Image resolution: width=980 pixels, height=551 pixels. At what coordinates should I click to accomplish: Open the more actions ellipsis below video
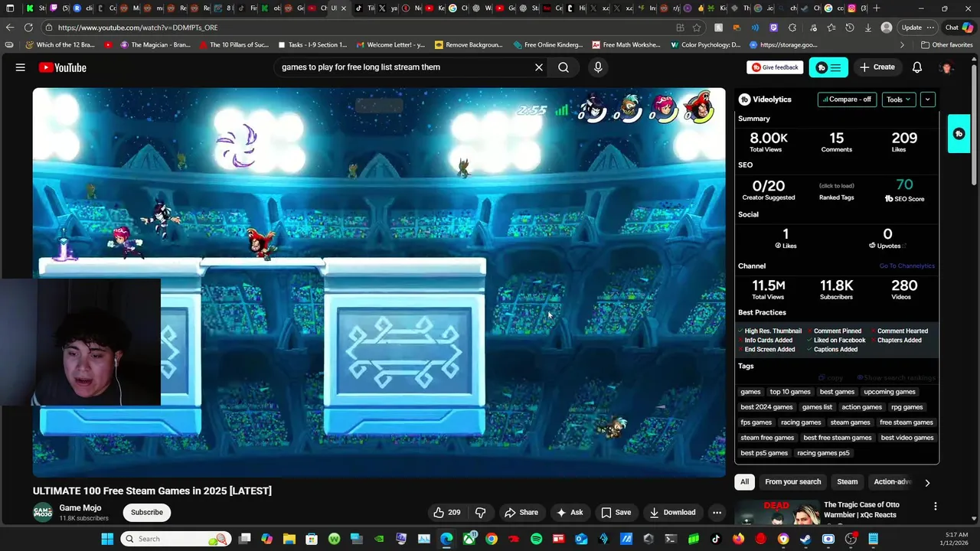tap(717, 512)
